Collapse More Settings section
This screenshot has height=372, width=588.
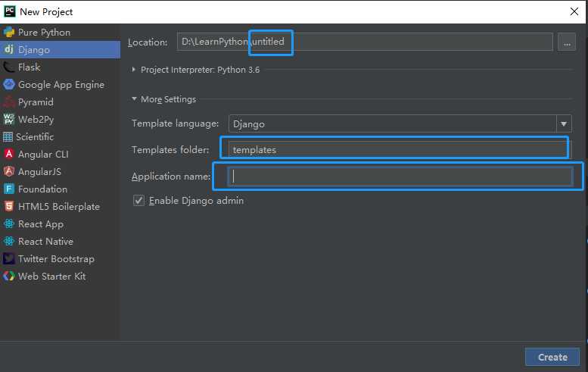[134, 98]
